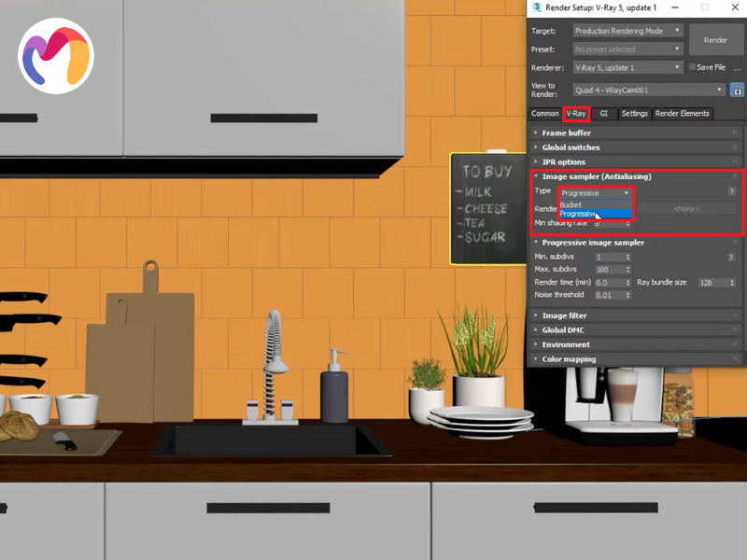Click the Noise threshold value field
Screen dimensions: 747x560
click(608, 295)
